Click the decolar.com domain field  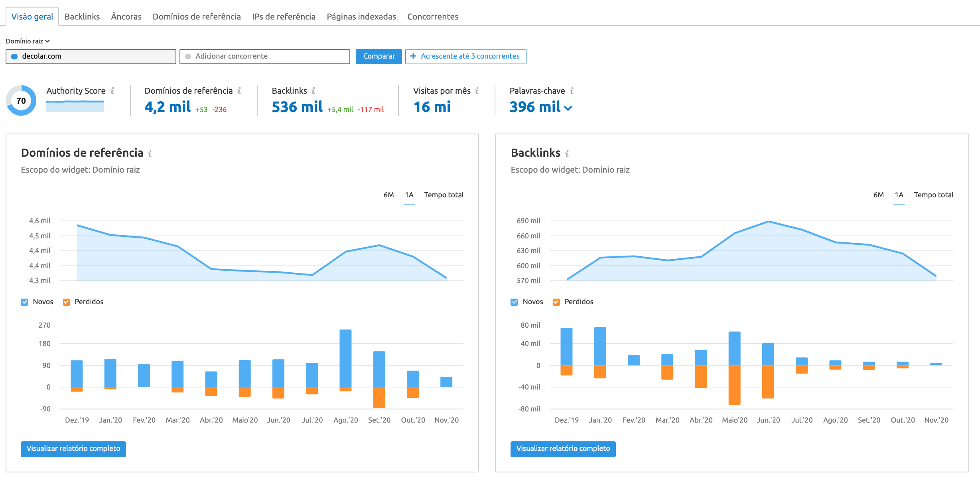click(x=91, y=57)
